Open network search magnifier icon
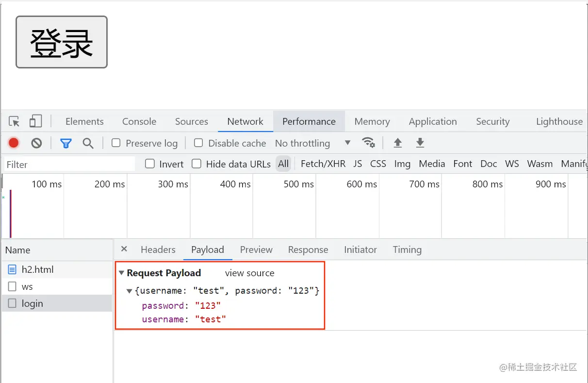The width and height of the screenshot is (588, 383). pyautogui.click(x=88, y=143)
